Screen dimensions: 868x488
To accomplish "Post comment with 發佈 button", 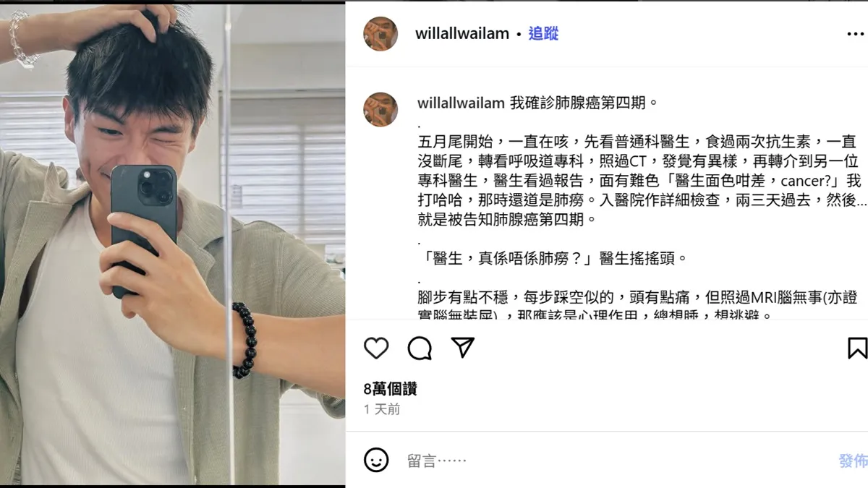I will coord(854,461).
